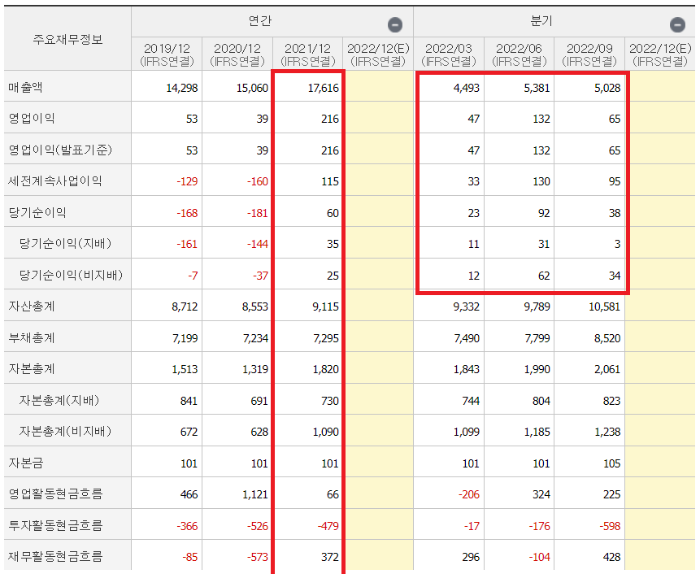The image size is (700, 574).
Task: Click the 당기순이익(비지배) row label
Action: tap(71, 275)
